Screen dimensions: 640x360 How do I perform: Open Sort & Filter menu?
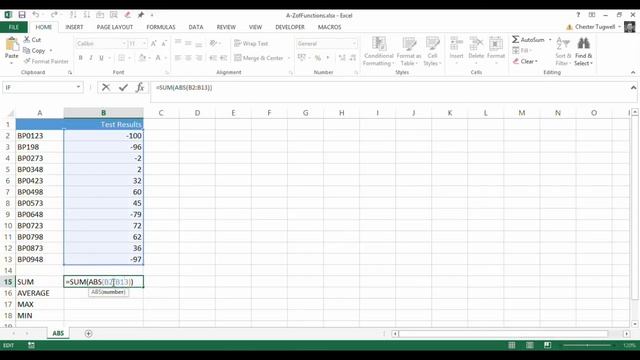click(x=563, y=51)
